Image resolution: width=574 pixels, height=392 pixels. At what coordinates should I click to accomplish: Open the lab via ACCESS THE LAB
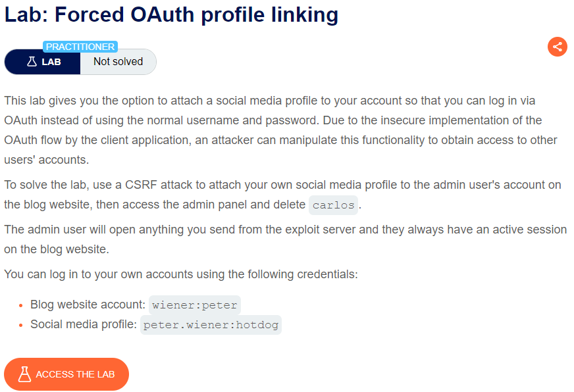(x=66, y=374)
